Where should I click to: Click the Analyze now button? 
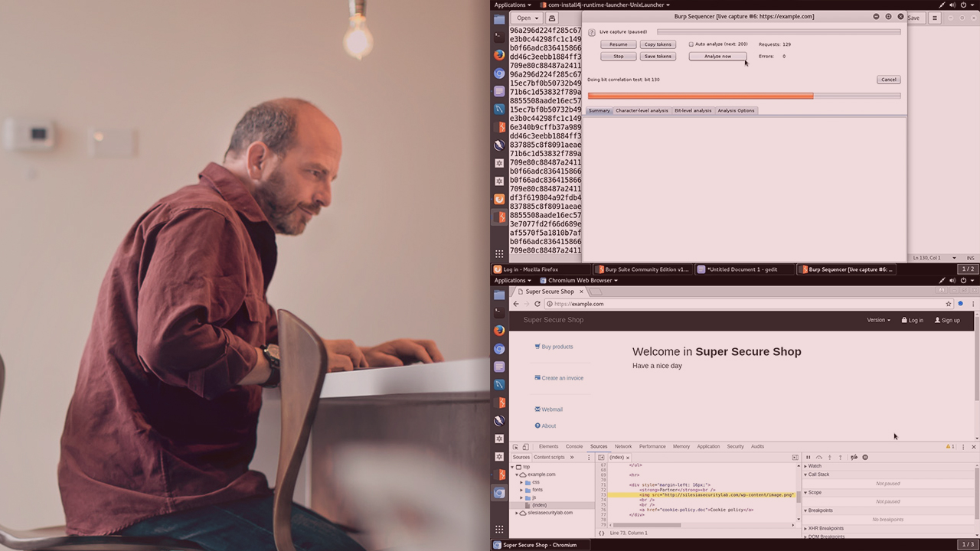pyautogui.click(x=717, y=56)
